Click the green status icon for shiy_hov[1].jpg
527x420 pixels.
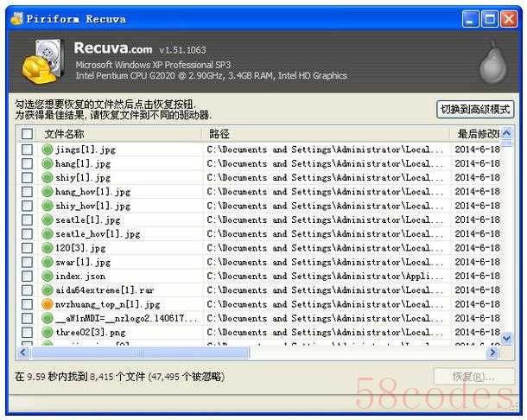tap(48, 206)
